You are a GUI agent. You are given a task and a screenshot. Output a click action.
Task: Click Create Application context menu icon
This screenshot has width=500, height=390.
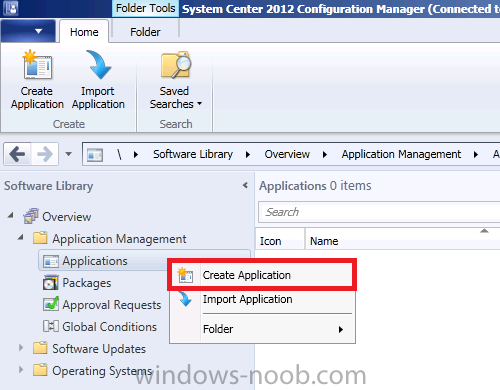point(185,275)
